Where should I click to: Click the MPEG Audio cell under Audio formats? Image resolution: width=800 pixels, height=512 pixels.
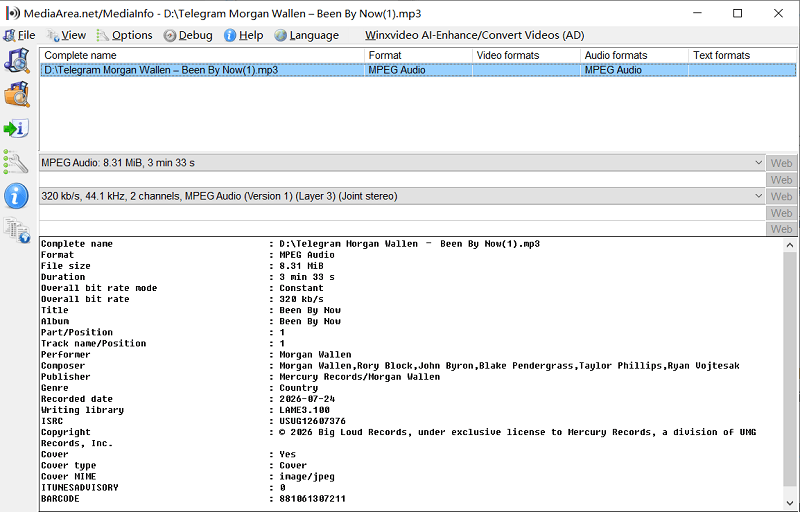click(613, 70)
